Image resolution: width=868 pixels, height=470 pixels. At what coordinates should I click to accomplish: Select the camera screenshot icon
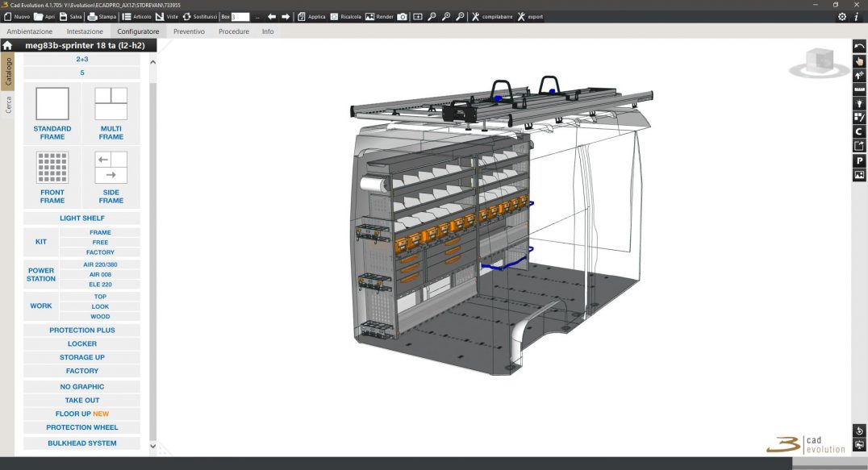(x=401, y=16)
